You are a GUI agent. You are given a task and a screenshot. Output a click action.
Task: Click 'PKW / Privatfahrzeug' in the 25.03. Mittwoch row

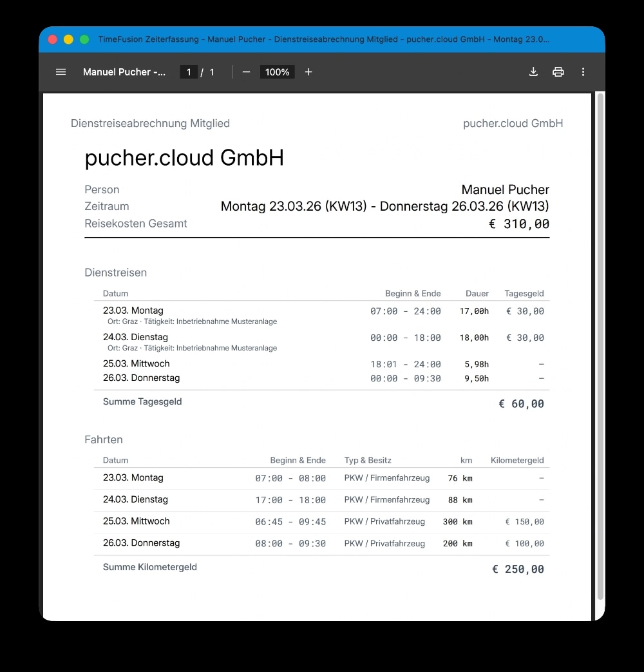tap(384, 522)
